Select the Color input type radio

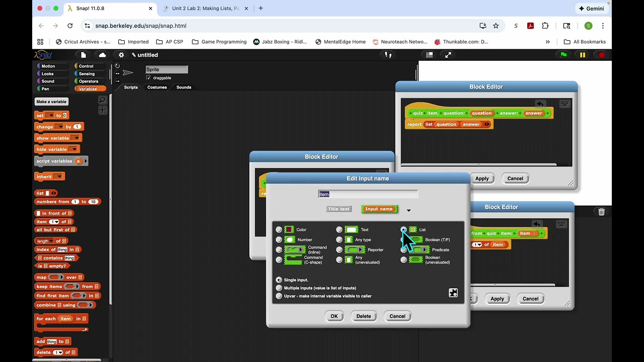(x=279, y=230)
